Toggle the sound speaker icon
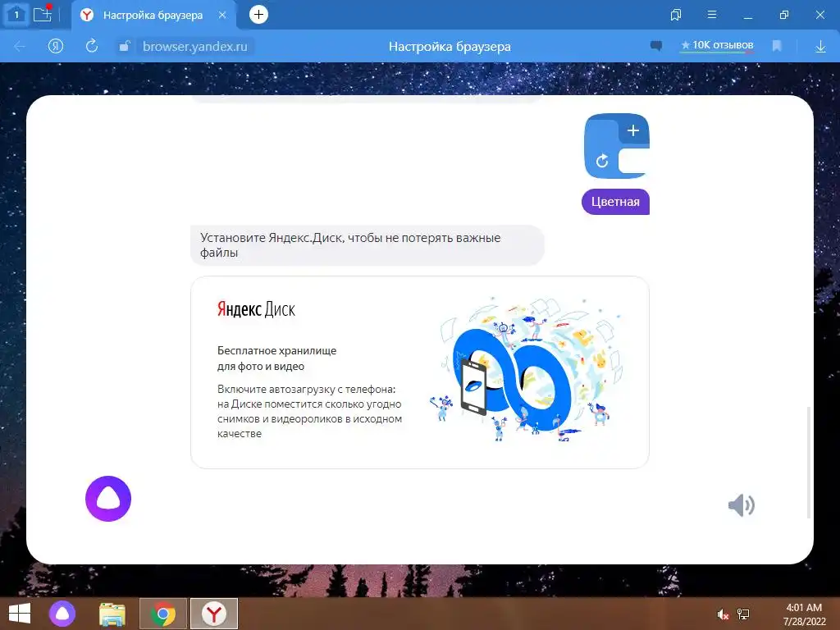 [742, 504]
